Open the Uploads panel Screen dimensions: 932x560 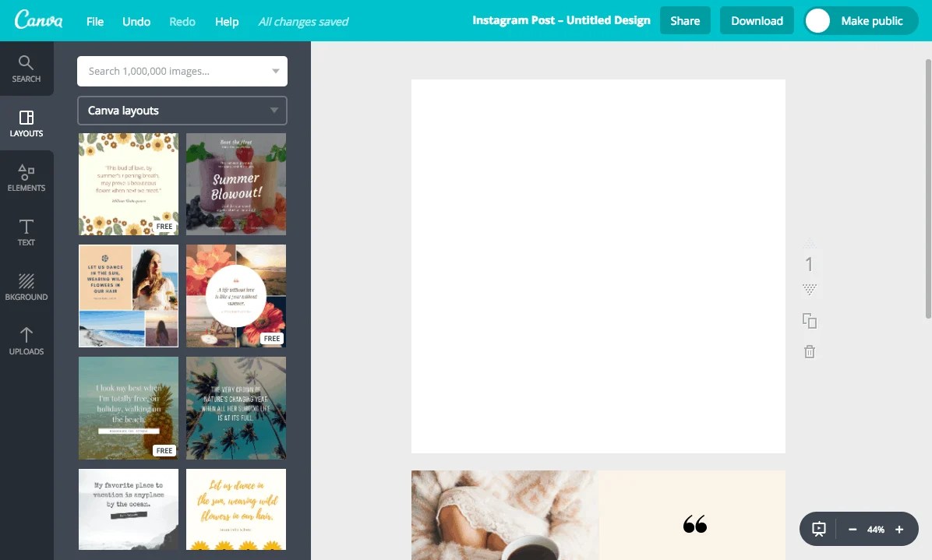[x=26, y=343]
